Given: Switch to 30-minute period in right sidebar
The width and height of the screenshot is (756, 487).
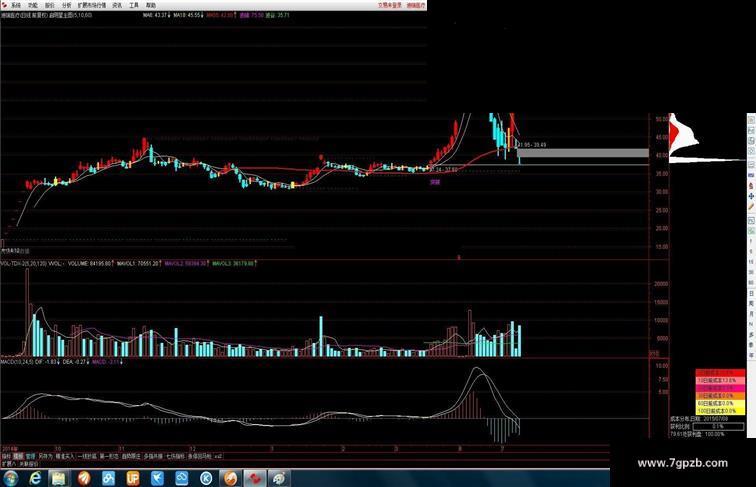Looking at the screenshot, I should (751, 272).
